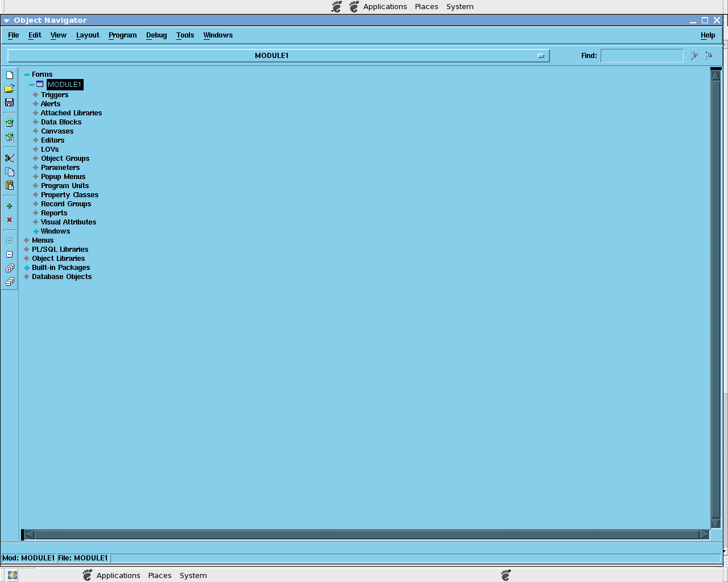Image resolution: width=728 pixels, height=582 pixels.
Task: Expand the Data Blocks node
Action: pos(35,122)
